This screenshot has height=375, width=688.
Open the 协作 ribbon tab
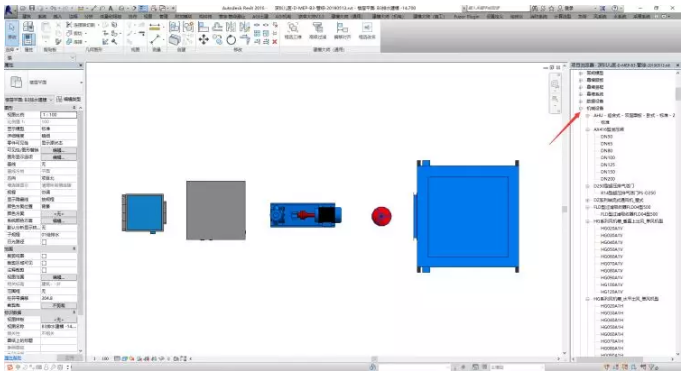(x=133, y=16)
